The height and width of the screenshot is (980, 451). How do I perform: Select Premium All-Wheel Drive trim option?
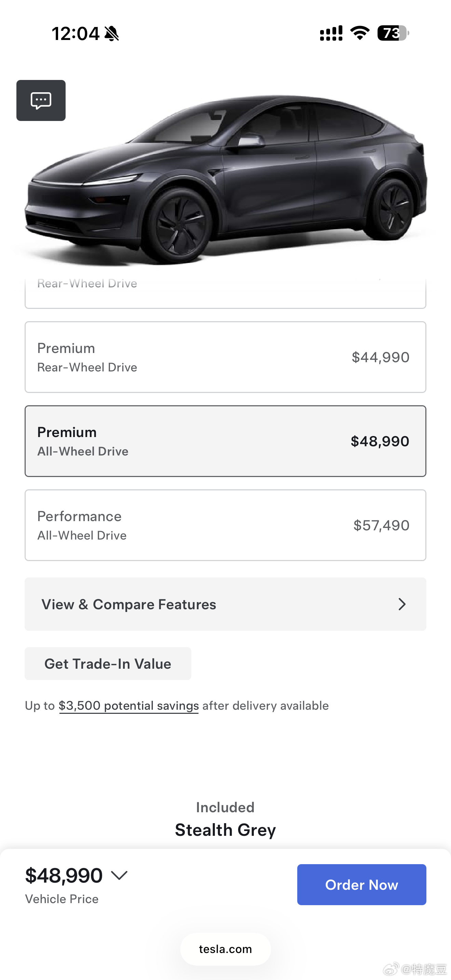pyautogui.click(x=225, y=441)
